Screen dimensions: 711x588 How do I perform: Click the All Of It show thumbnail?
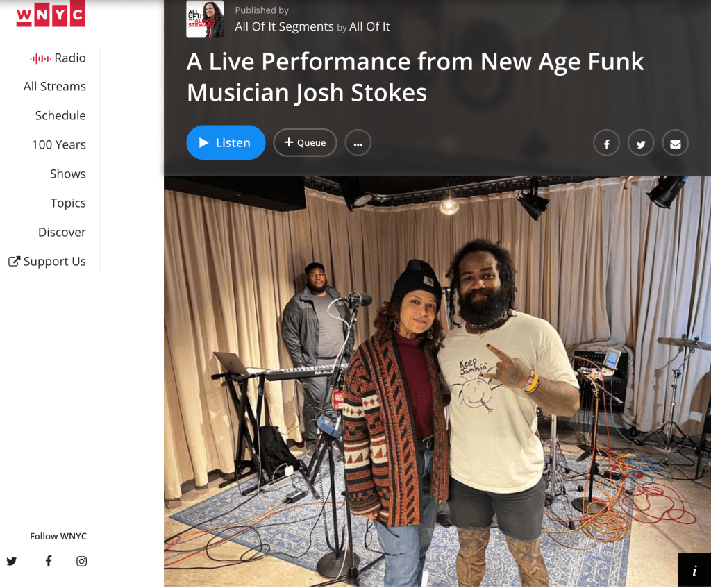(205, 19)
